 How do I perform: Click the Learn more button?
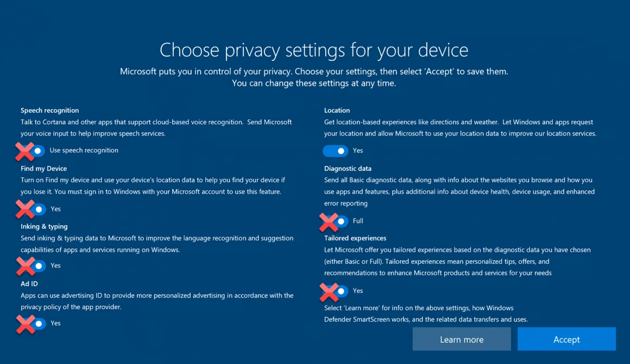(462, 339)
